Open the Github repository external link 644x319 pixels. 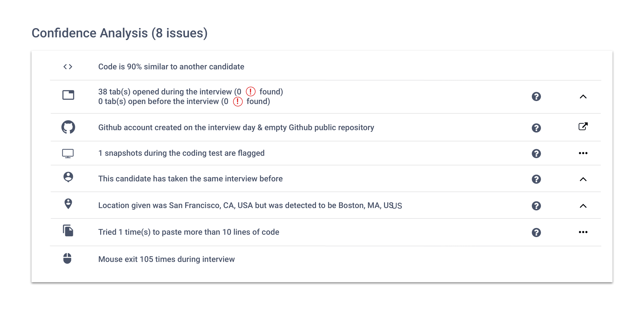pos(583,127)
